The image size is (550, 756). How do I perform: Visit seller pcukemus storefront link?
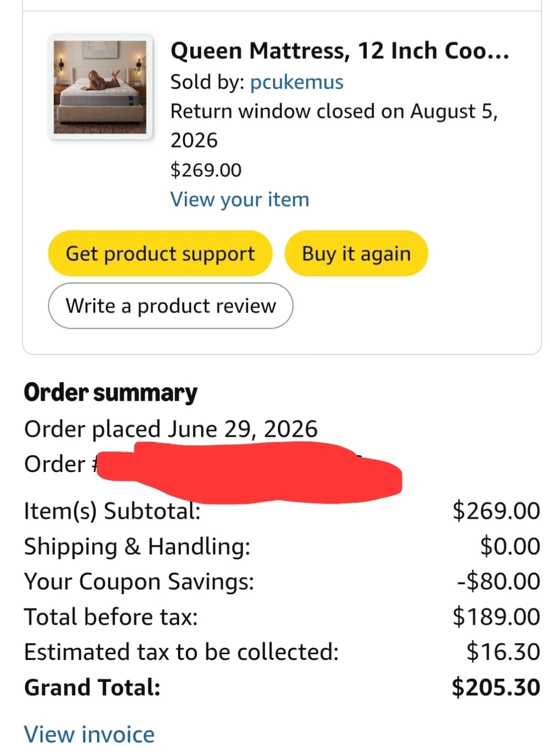297,82
